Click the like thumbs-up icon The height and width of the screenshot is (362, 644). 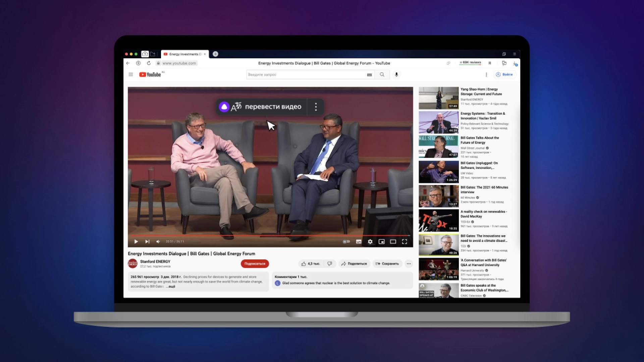304,264
